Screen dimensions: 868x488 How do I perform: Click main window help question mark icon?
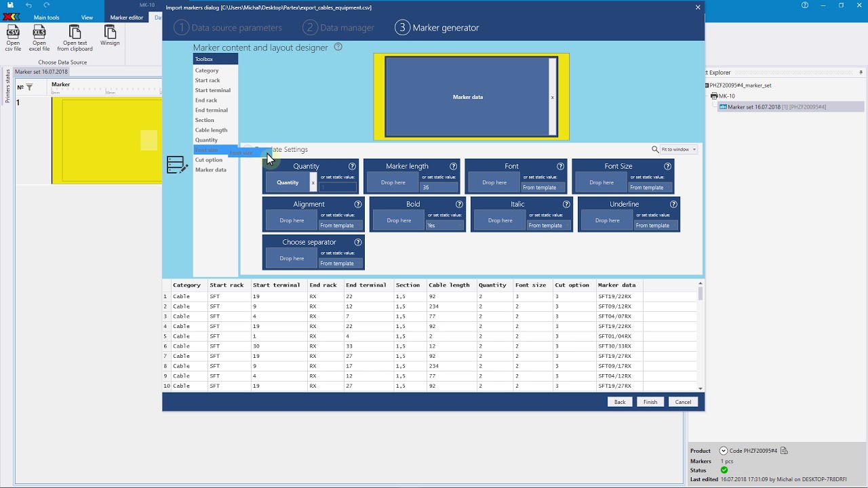pos(805,5)
